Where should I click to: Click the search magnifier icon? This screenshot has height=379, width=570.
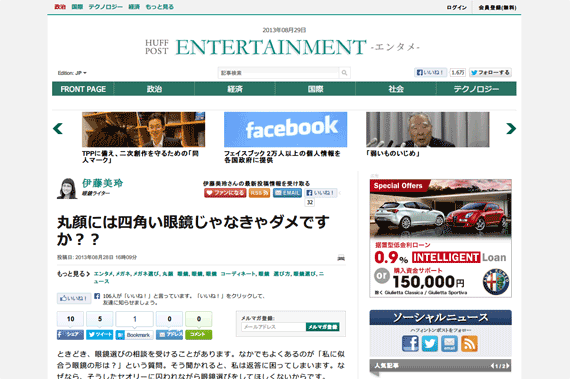344,73
